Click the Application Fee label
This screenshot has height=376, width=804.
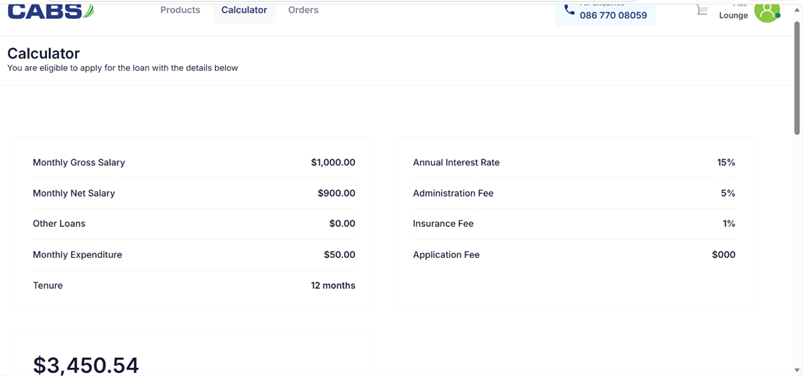pos(446,254)
